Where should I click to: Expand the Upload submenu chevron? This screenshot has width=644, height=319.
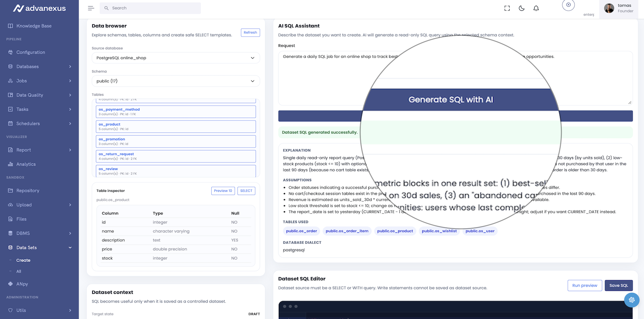pyautogui.click(x=70, y=205)
